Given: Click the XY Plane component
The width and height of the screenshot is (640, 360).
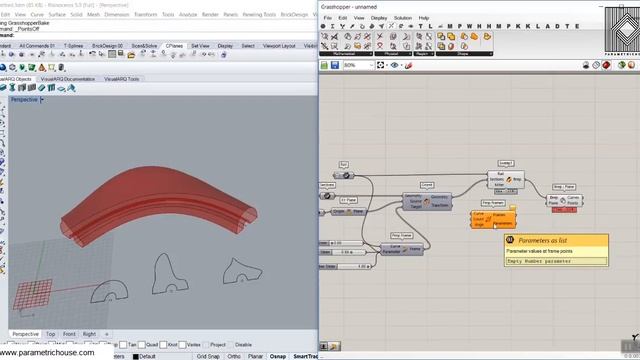Looking at the screenshot, I should (349, 212).
